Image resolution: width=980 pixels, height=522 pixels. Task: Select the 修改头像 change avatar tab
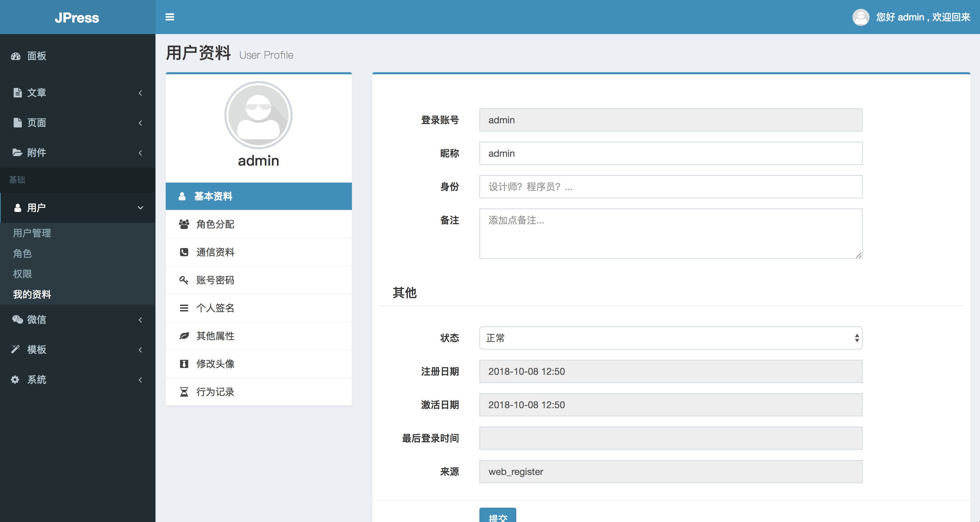215,364
